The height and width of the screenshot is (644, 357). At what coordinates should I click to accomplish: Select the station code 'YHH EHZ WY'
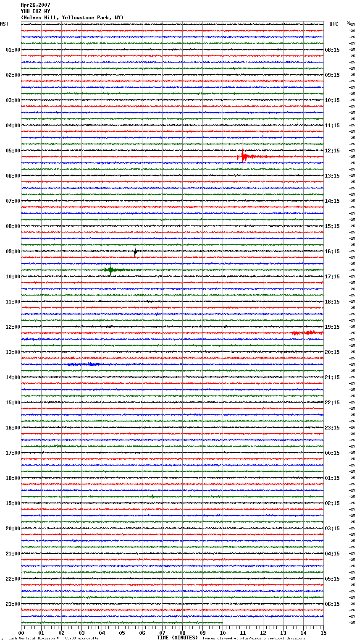pos(35,11)
